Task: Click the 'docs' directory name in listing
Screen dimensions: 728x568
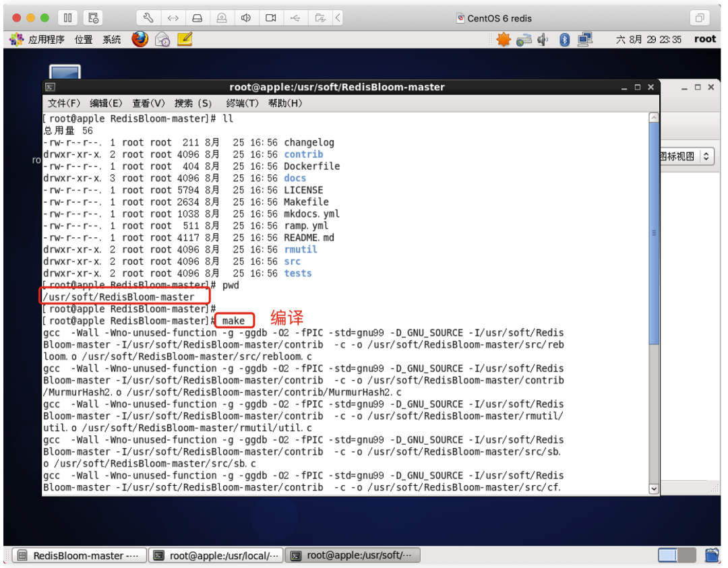Action: [295, 178]
